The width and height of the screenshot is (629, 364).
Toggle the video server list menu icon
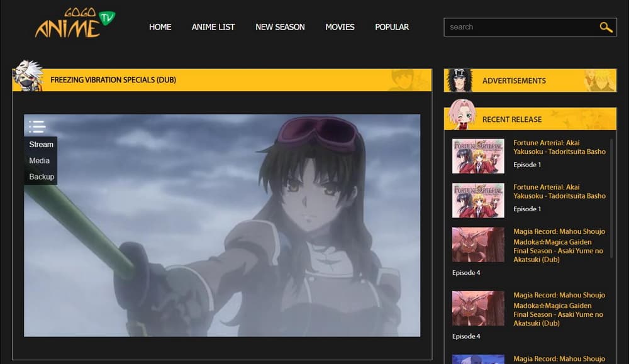coord(37,126)
